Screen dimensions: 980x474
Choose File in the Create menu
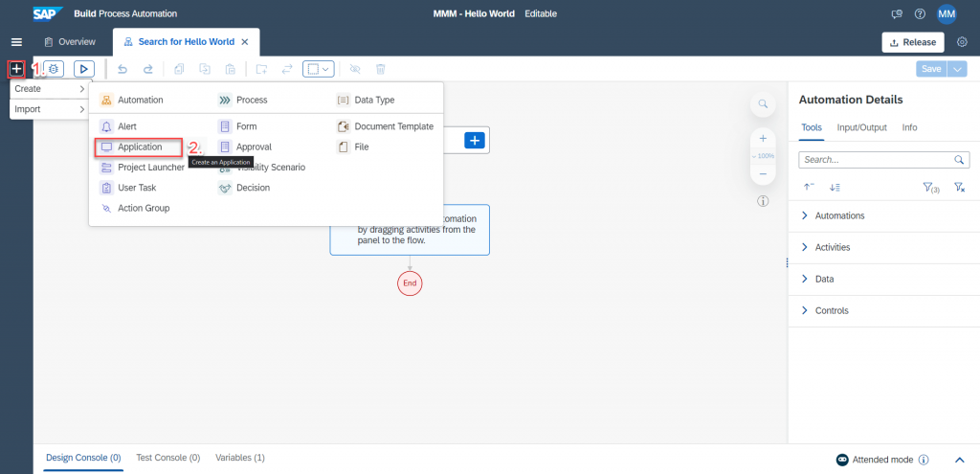pos(352,147)
